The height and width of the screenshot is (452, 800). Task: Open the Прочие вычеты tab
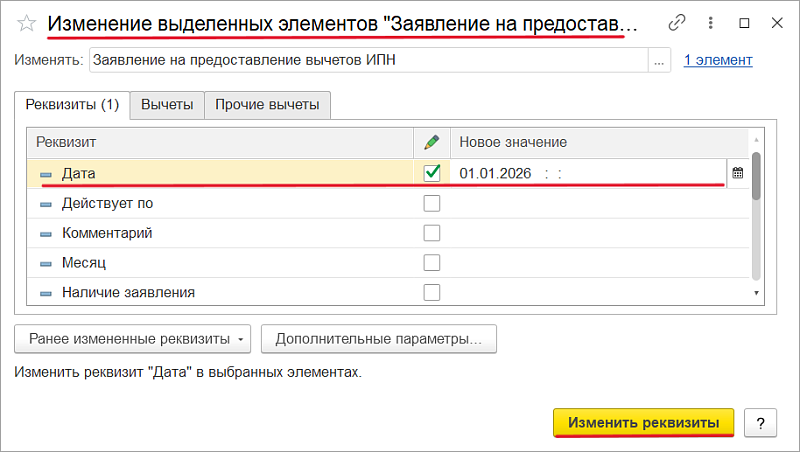click(267, 104)
